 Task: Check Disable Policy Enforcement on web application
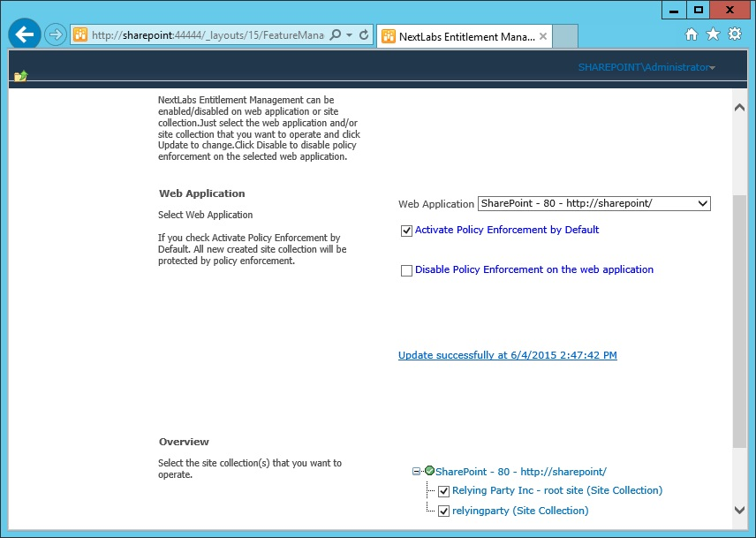tap(406, 270)
